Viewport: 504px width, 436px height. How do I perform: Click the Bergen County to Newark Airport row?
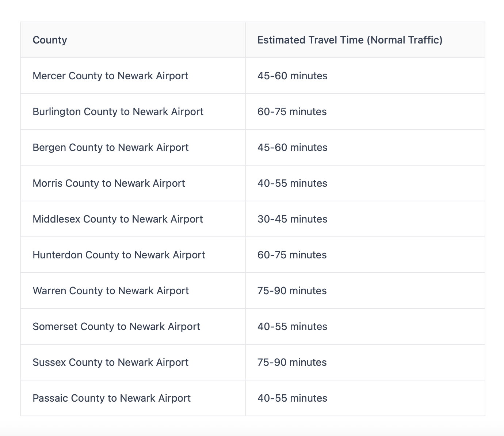pyautogui.click(x=111, y=147)
